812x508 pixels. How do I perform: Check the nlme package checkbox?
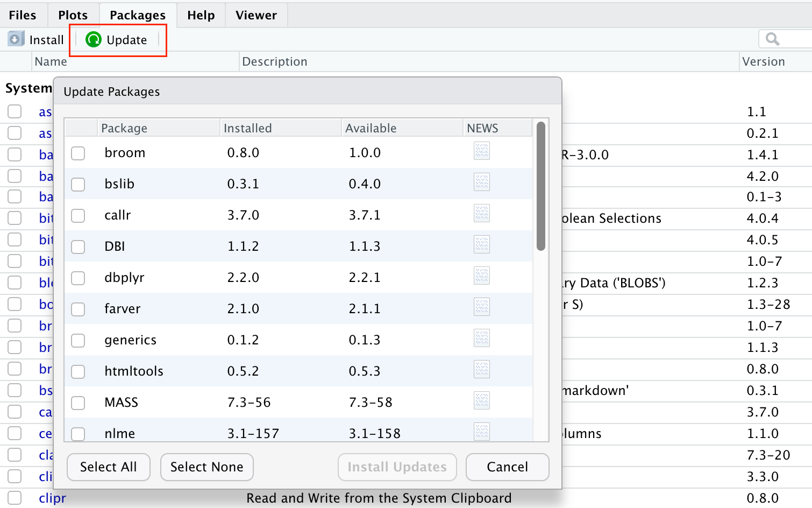(x=78, y=434)
